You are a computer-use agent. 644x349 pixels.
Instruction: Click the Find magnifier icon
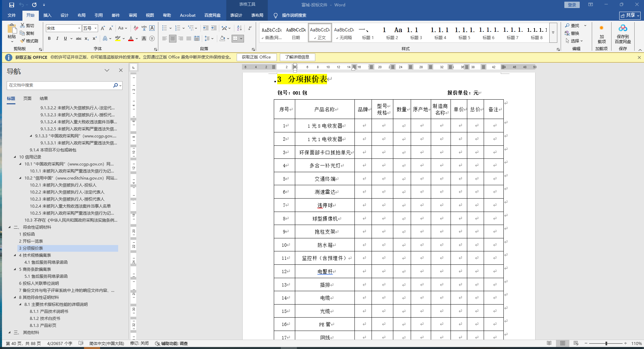pos(567,25)
